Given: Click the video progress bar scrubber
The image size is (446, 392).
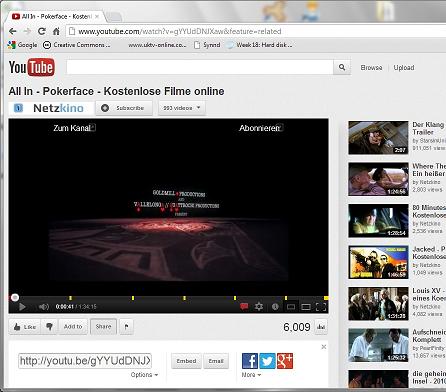Looking at the screenshot, I should 15,297.
